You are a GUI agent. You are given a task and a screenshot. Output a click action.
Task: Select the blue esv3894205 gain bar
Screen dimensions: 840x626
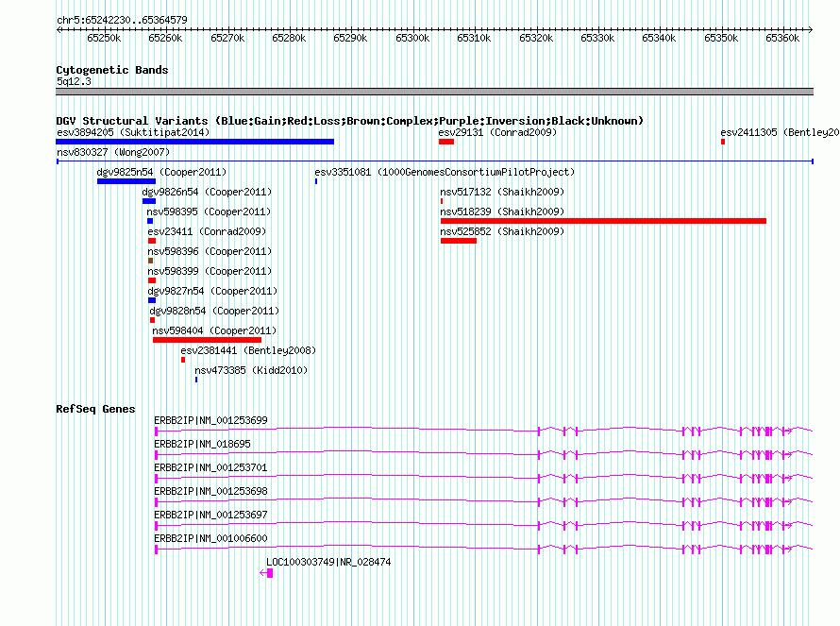coord(195,142)
